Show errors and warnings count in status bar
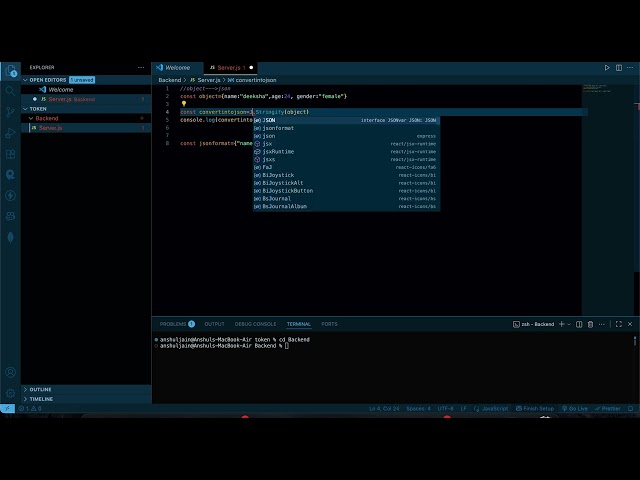 coord(30,408)
